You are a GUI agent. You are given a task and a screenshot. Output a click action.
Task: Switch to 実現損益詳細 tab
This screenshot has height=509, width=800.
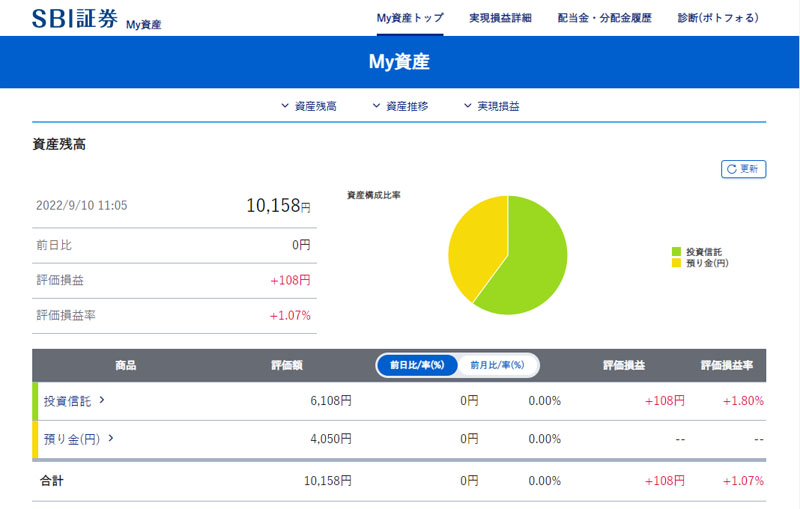[x=500, y=18]
